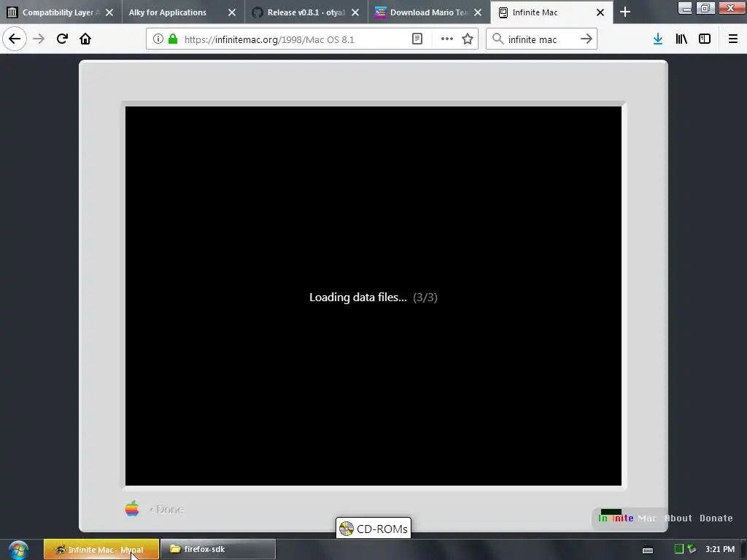Toggle the browser sidebar
This screenshot has width=747, height=560.
[705, 39]
